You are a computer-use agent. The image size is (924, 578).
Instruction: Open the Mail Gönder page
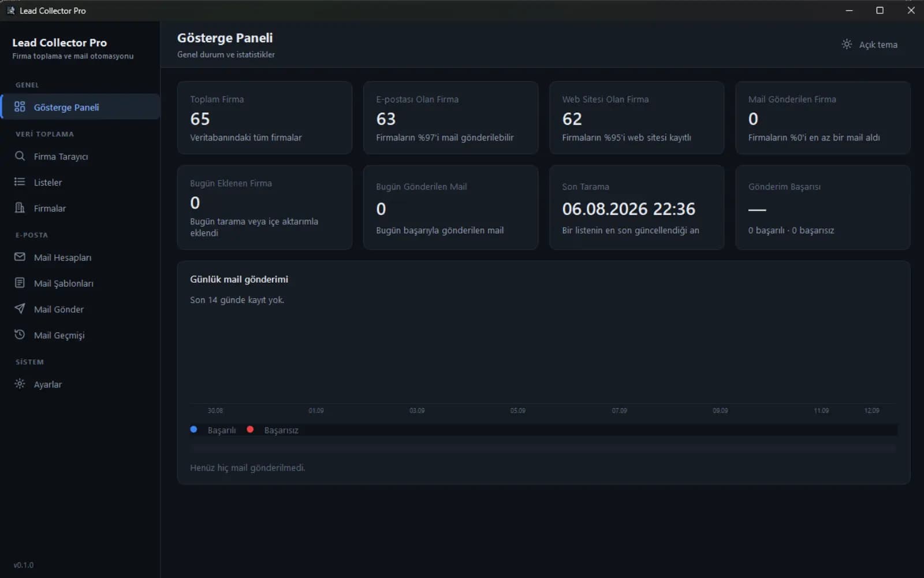(x=80, y=309)
